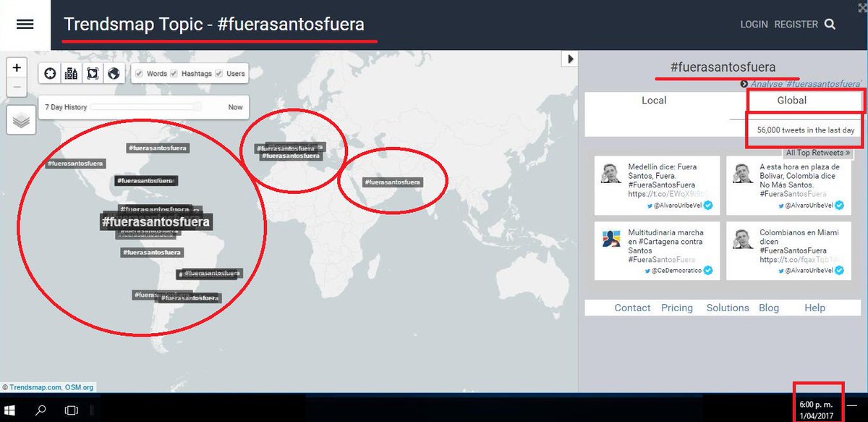Screen dimensions: 868x422
Task: Zoom in on the map
Action: point(17,67)
